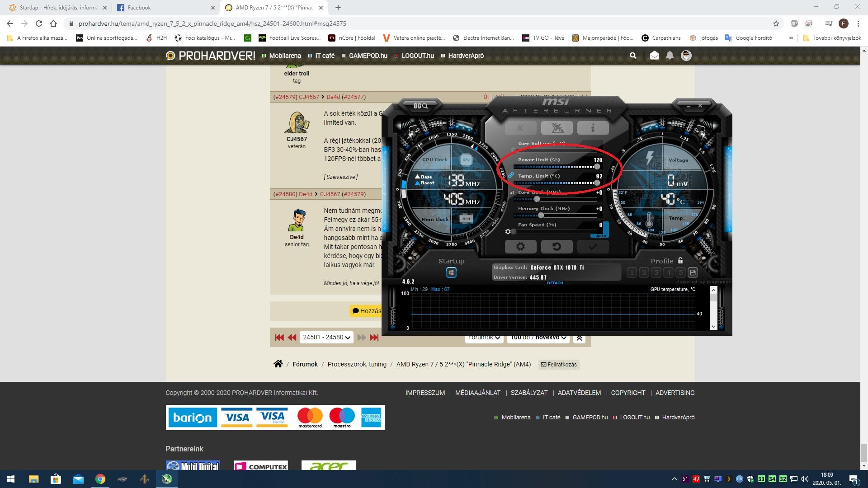This screenshot has height=488, width=868.
Task: Jump to top double-chevron button
Action: pyautogui.click(x=579, y=338)
